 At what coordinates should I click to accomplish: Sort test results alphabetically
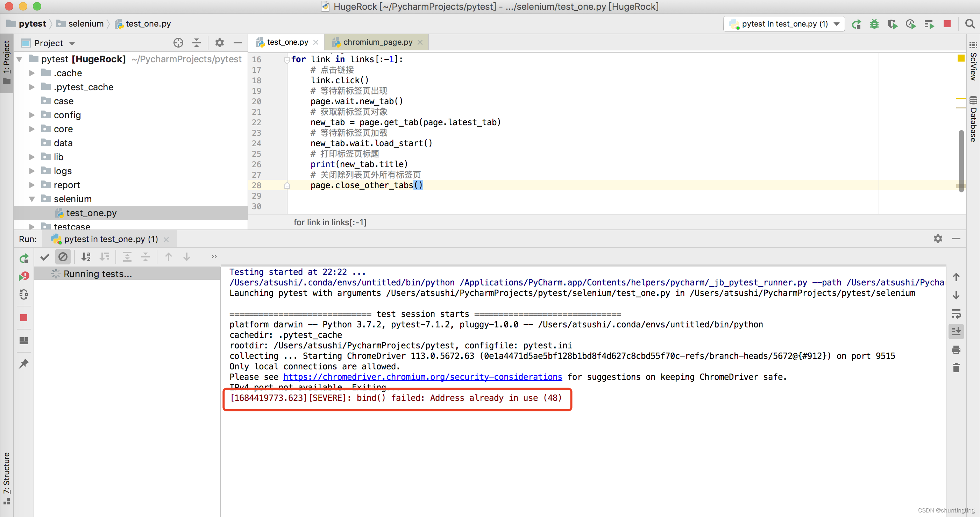pyautogui.click(x=86, y=257)
